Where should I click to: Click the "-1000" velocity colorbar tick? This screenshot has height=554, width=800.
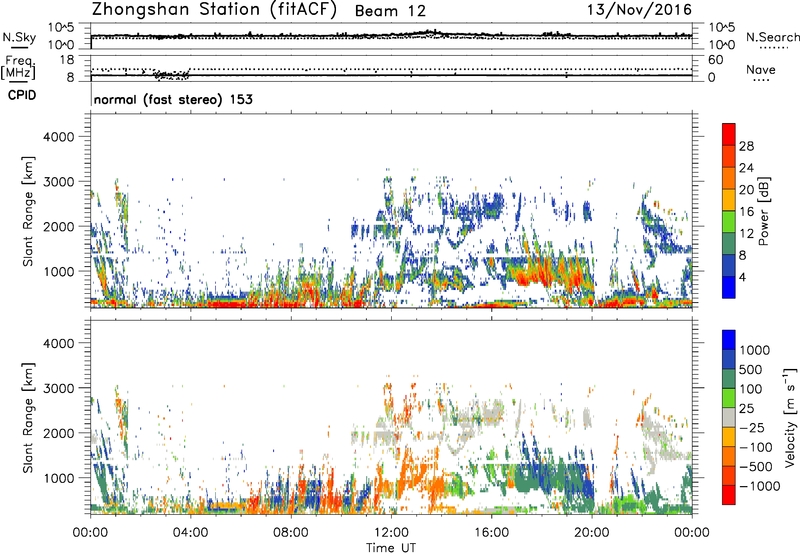coord(760,486)
